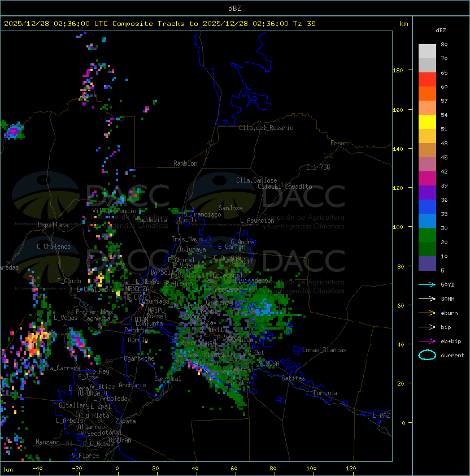The width and height of the screenshot is (470, 476).
Task: Click the Manzano map label
Action: (x=47, y=442)
